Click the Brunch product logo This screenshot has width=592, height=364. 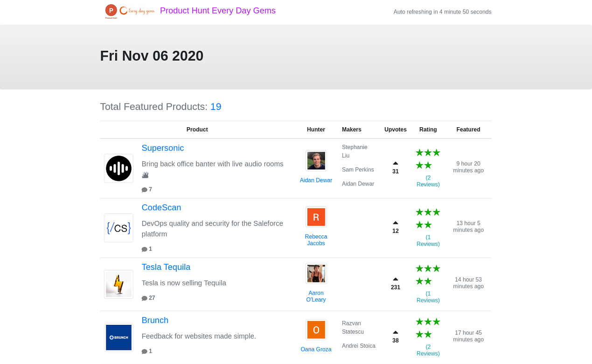click(x=118, y=337)
